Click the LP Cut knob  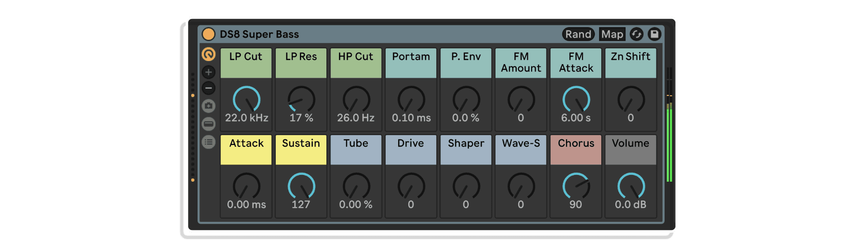point(246,99)
